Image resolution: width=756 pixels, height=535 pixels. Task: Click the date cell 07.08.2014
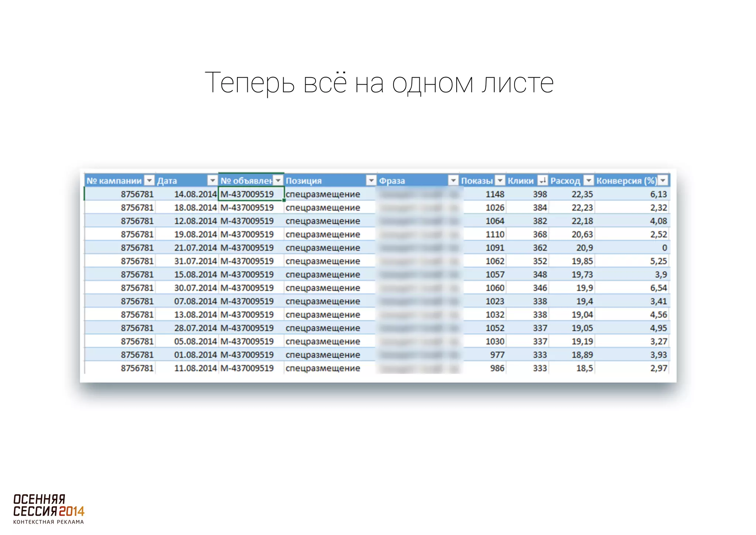pyautogui.click(x=187, y=301)
